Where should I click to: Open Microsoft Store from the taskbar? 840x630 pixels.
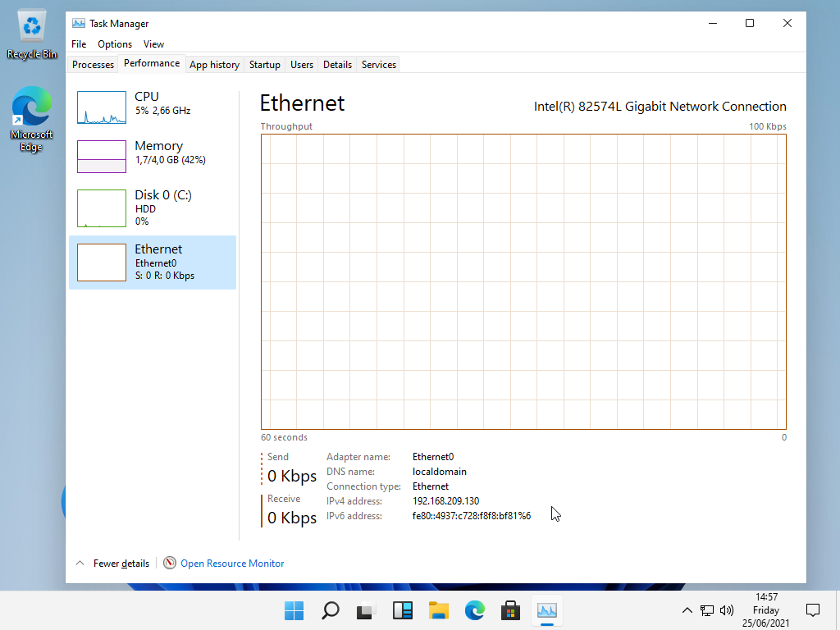(511, 610)
